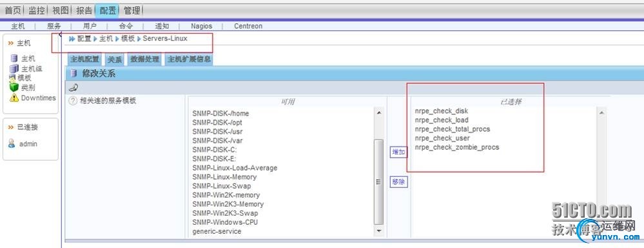Click Servers-Linux in breadcrumb
Screen dimensions: 644x248
(165, 38)
